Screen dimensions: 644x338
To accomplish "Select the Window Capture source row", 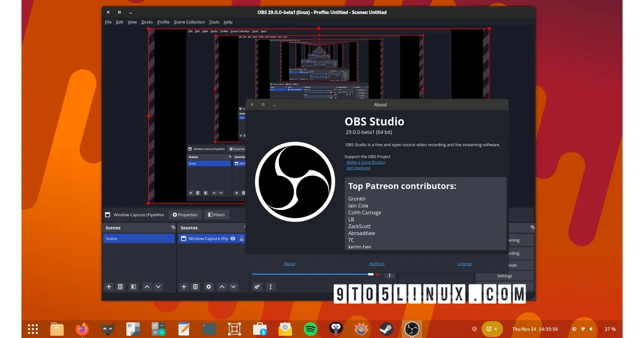I will [212, 238].
